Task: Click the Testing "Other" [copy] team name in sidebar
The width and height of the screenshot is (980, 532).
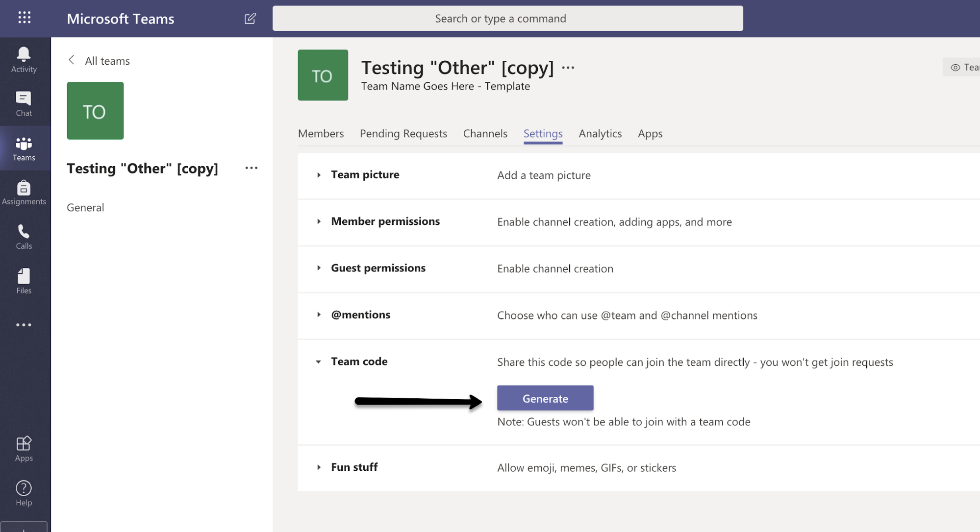Action: pos(142,169)
